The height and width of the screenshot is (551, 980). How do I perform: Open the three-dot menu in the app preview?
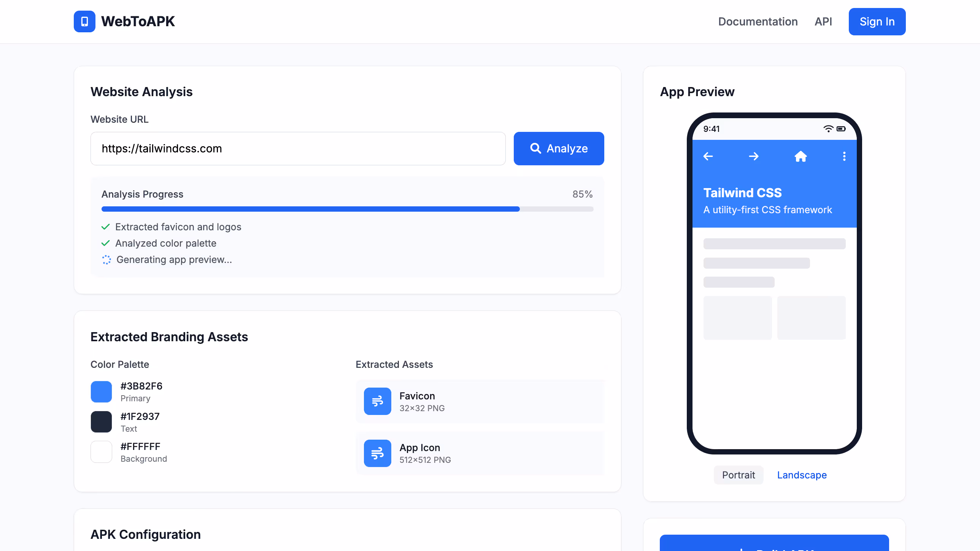point(844,156)
